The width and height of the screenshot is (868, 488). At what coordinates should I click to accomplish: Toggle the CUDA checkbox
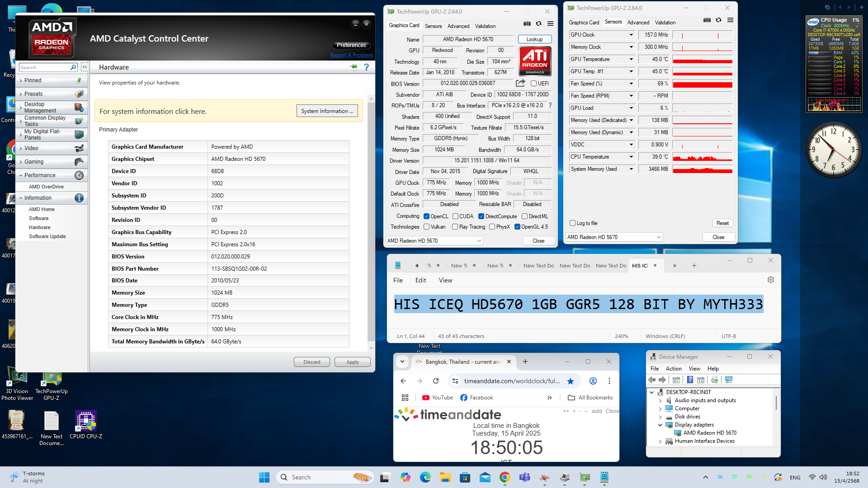(x=455, y=216)
